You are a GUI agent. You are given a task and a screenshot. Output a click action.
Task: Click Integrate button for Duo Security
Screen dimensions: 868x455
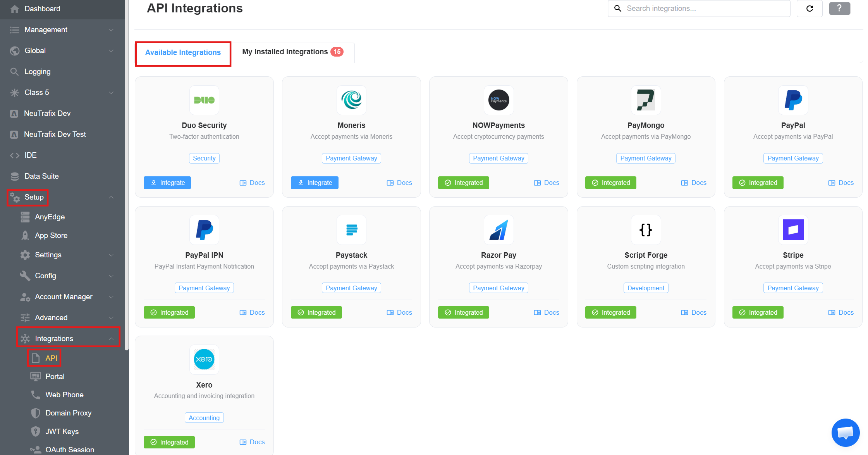tap(167, 183)
